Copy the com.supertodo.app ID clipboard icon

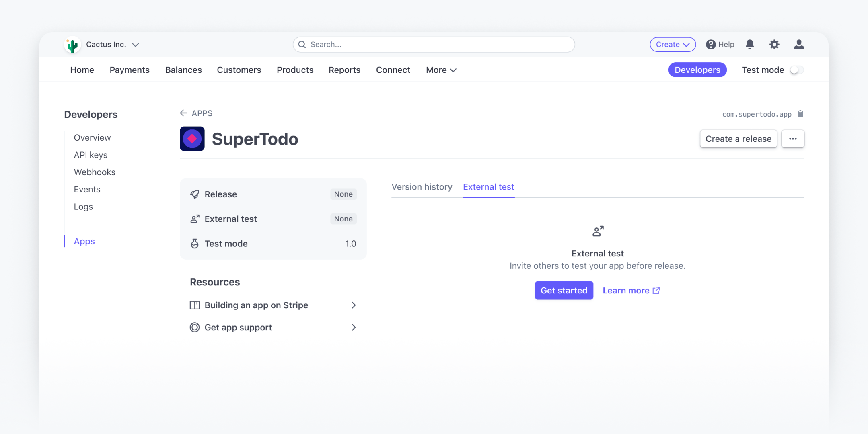(800, 114)
